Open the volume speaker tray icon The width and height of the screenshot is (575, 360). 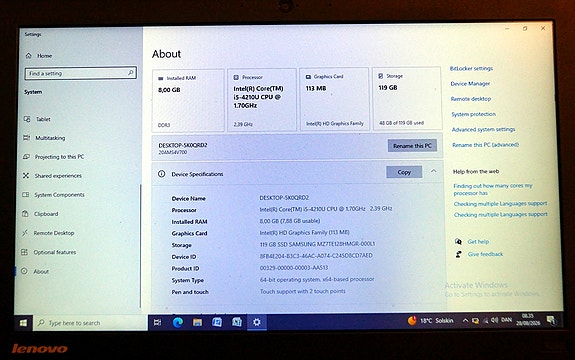494,320
